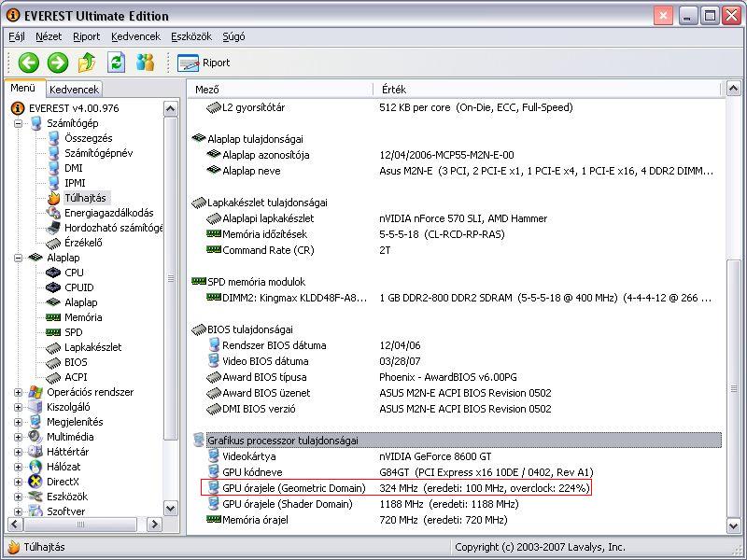Viewport: 747px width, 560px height.
Task: Select the Alaplap child item under Alaplap
Action: [x=81, y=302]
